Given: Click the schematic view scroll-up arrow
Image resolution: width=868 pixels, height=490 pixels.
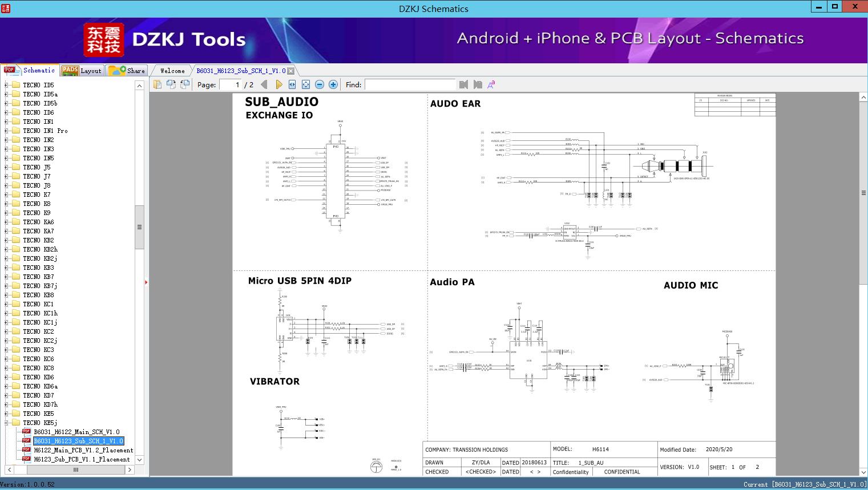Looking at the screenshot, I should 863,98.
